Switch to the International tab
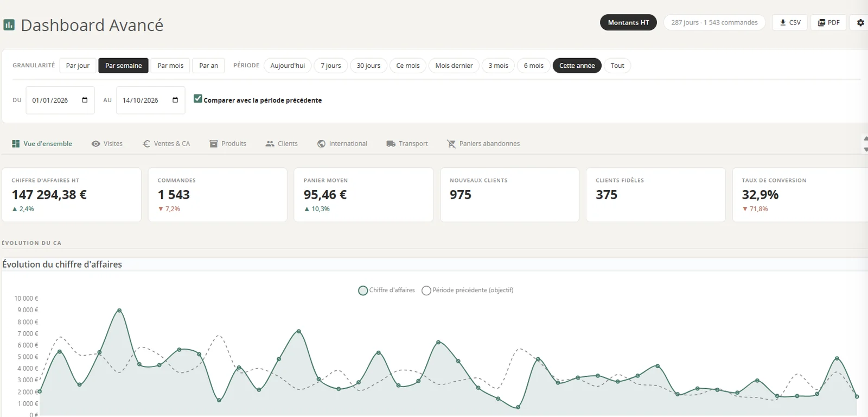 [x=342, y=144]
